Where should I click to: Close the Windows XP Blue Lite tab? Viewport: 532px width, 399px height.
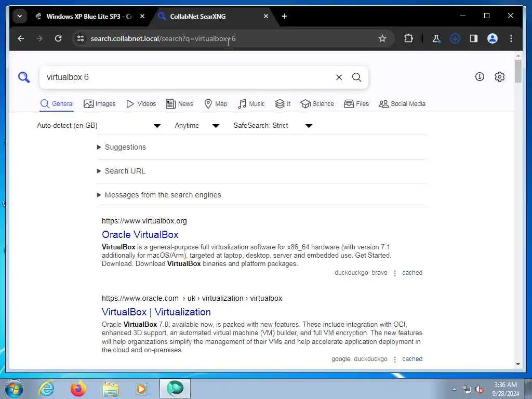coord(142,16)
